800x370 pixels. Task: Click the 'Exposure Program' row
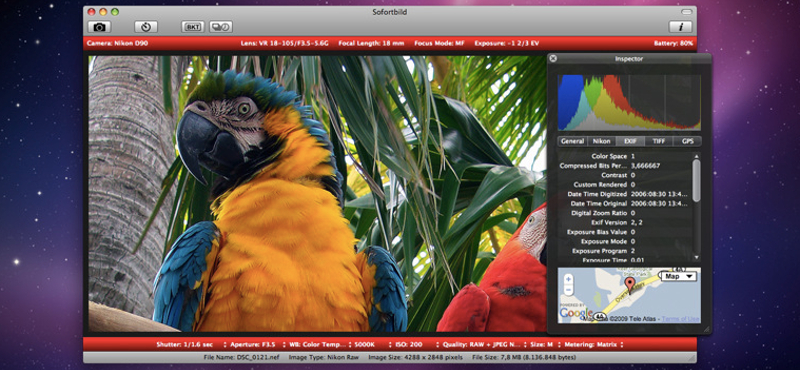pyautogui.click(x=625, y=251)
